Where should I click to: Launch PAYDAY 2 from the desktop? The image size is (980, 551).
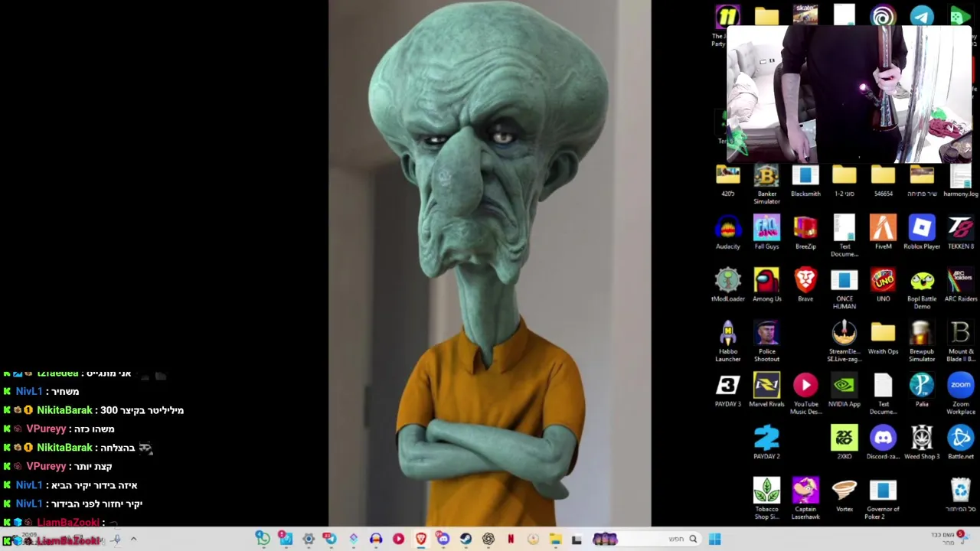(x=766, y=442)
